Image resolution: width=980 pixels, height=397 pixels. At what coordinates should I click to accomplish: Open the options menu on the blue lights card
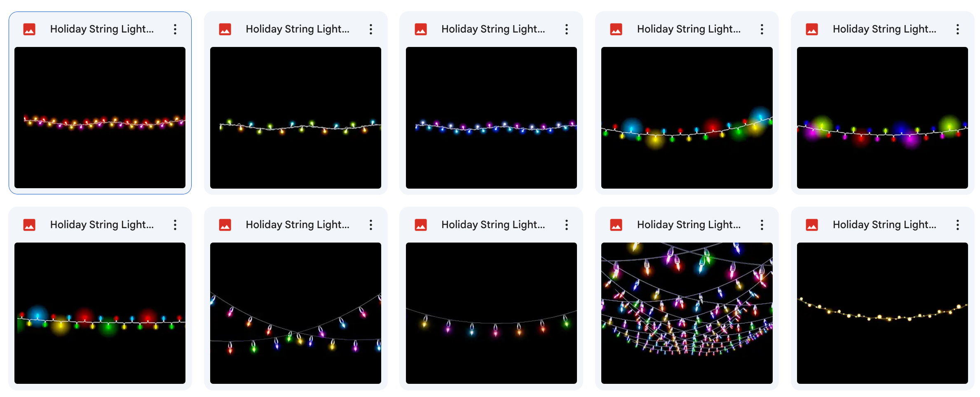[x=566, y=29]
